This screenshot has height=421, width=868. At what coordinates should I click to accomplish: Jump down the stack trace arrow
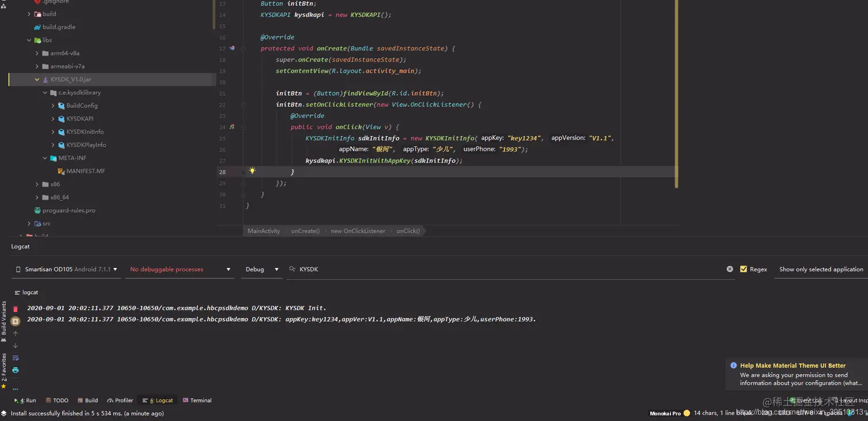click(15, 346)
